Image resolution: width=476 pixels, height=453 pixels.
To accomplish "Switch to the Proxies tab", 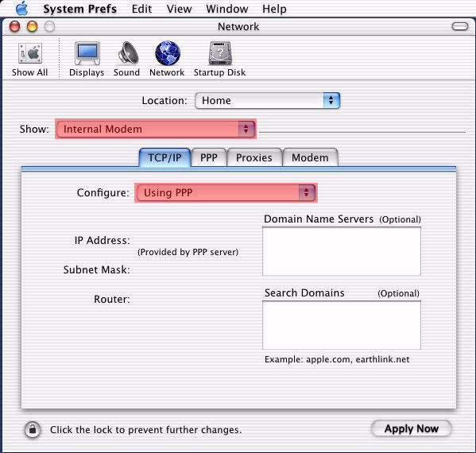I will [254, 157].
